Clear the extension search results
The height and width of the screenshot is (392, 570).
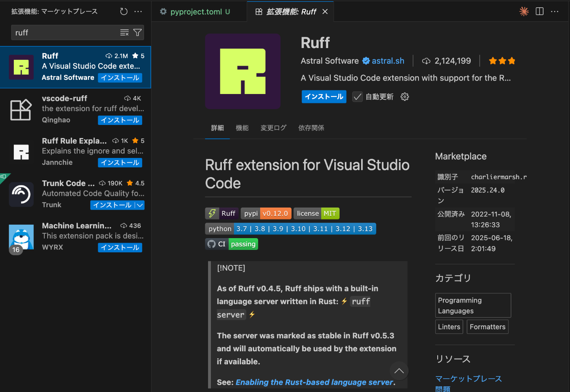125,33
